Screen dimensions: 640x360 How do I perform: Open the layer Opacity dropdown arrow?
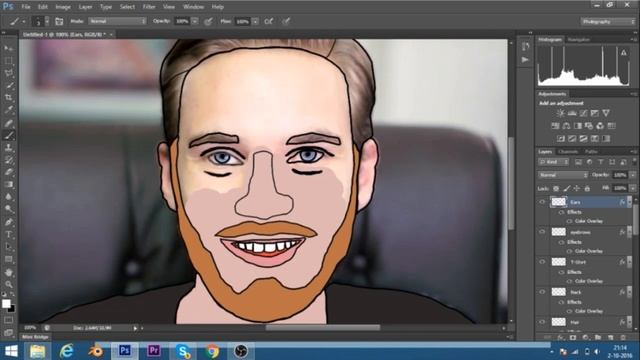[x=632, y=175]
